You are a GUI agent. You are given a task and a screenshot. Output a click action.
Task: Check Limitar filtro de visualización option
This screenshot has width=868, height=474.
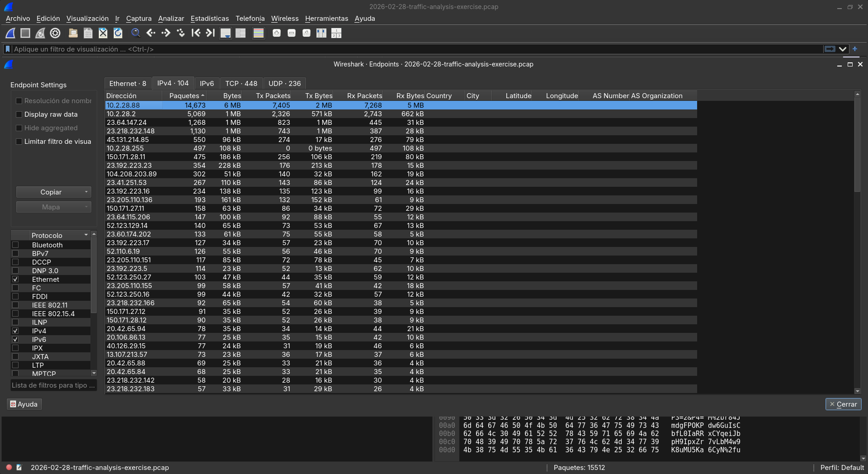coord(19,142)
